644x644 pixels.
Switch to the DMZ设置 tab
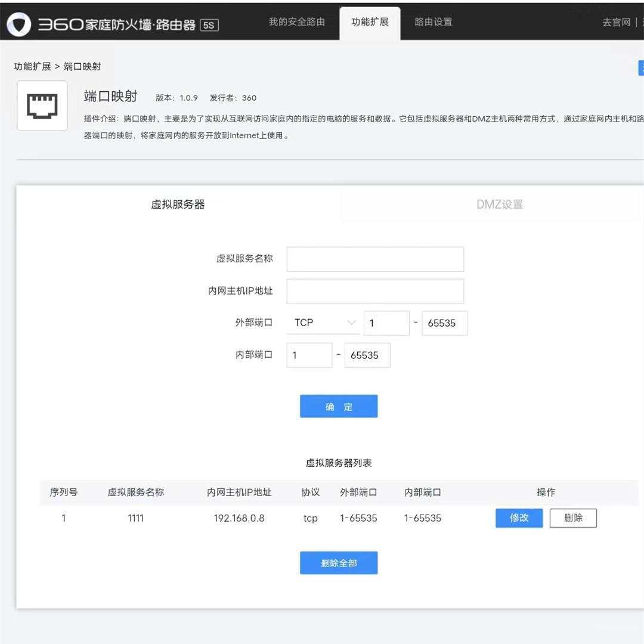point(499,205)
